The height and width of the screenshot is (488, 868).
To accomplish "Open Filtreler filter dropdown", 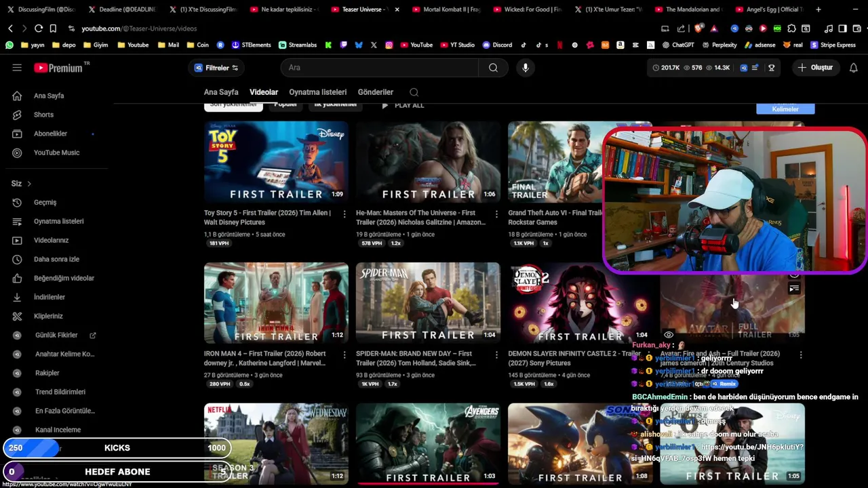I will coord(216,68).
